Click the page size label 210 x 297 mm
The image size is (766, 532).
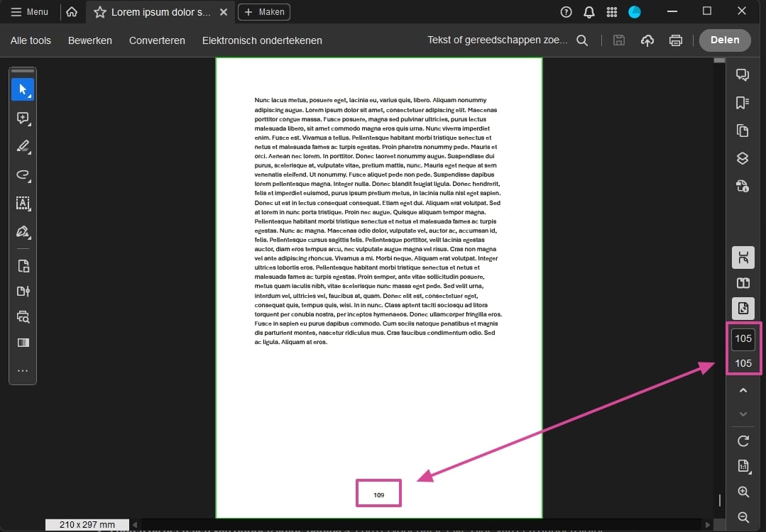(x=87, y=525)
